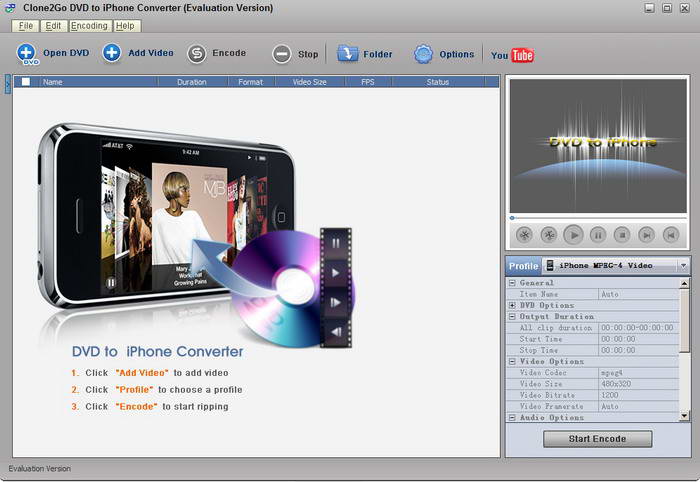The width and height of the screenshot is (700, 482).
Task: Click the skip-to-next button in preview player
Action: [646, 235]
